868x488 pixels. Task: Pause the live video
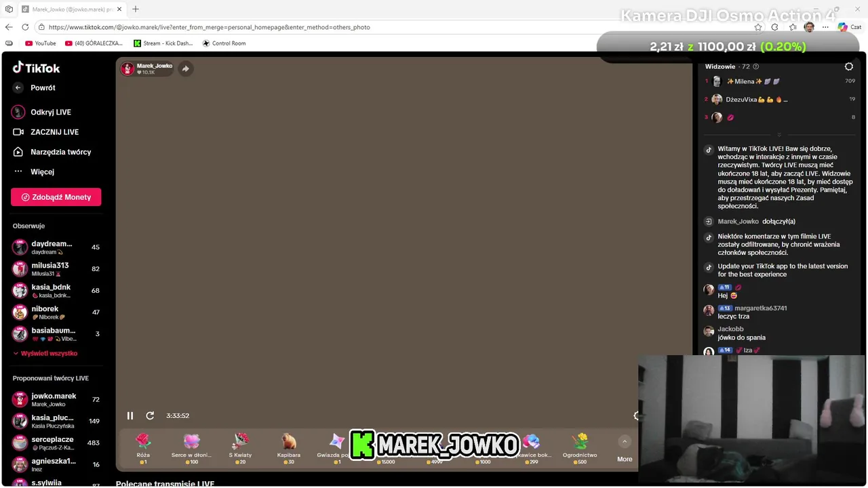tap(130, 415)
